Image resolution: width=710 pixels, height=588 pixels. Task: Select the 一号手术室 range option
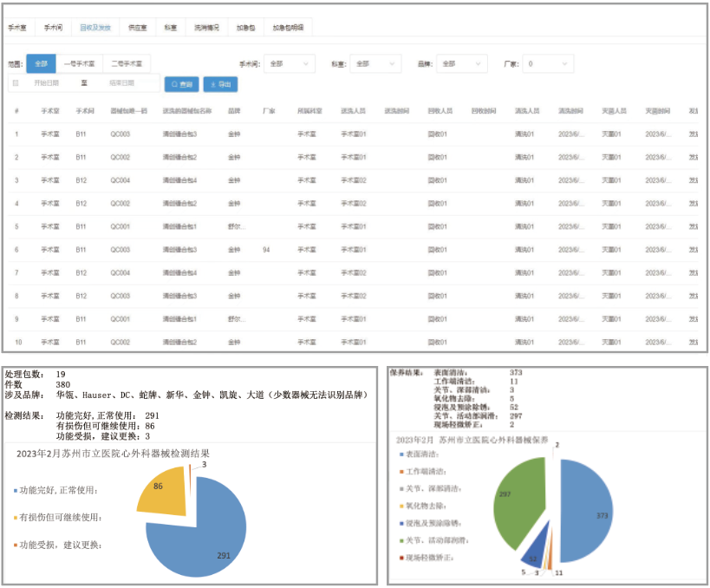click(79, 64)
